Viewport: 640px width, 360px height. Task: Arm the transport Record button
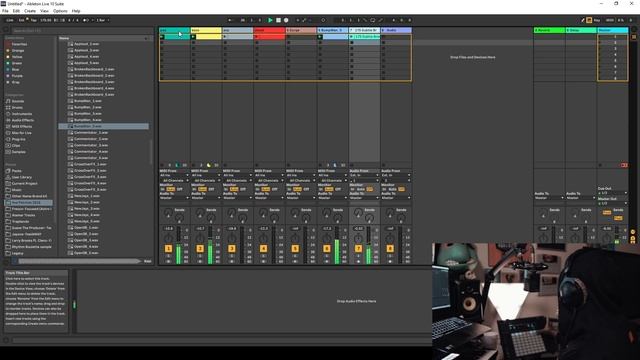pos(286,20)
